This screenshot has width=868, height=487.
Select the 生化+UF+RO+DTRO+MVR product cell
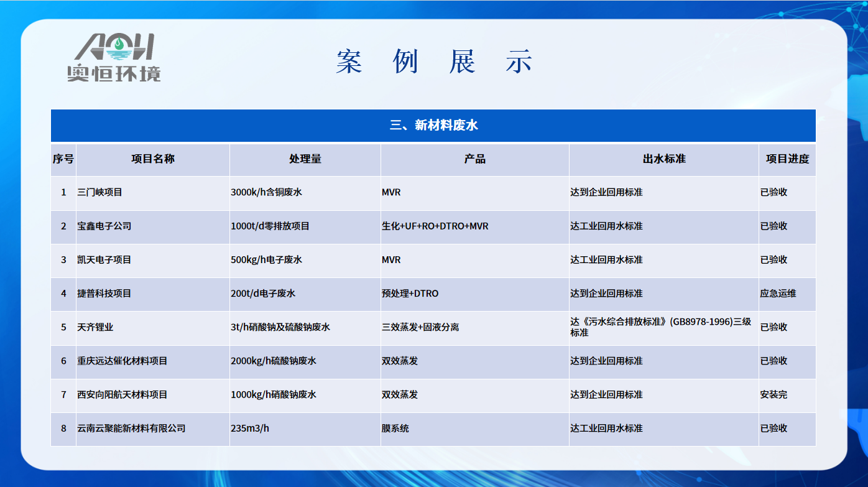(435, 226)
